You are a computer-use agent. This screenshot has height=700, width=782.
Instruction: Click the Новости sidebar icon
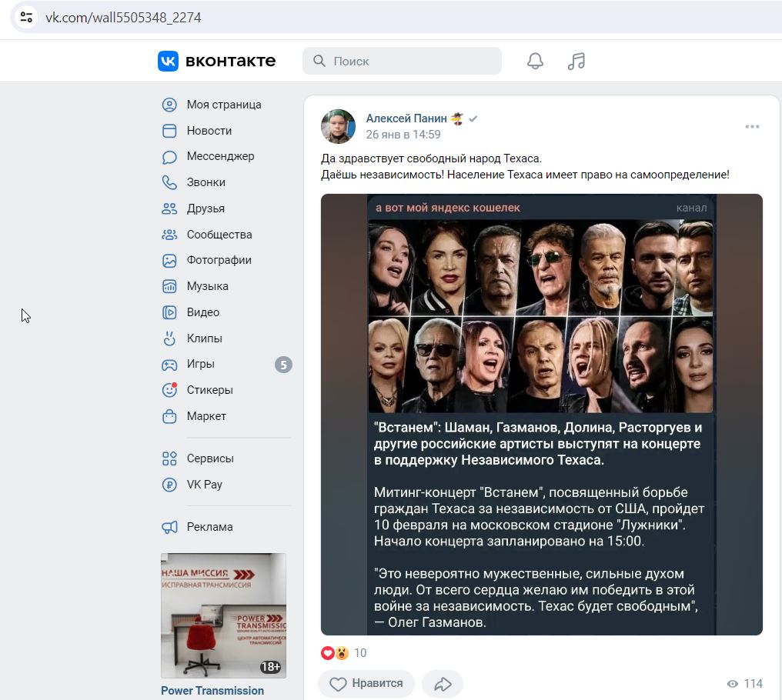(x=169, y=131)
